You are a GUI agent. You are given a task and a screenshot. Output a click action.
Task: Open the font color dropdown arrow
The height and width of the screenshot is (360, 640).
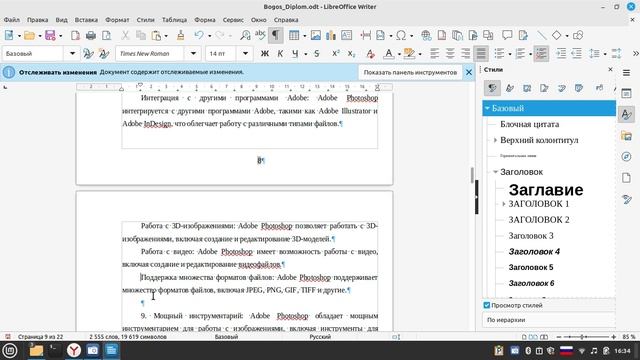(x=399, y=54)
